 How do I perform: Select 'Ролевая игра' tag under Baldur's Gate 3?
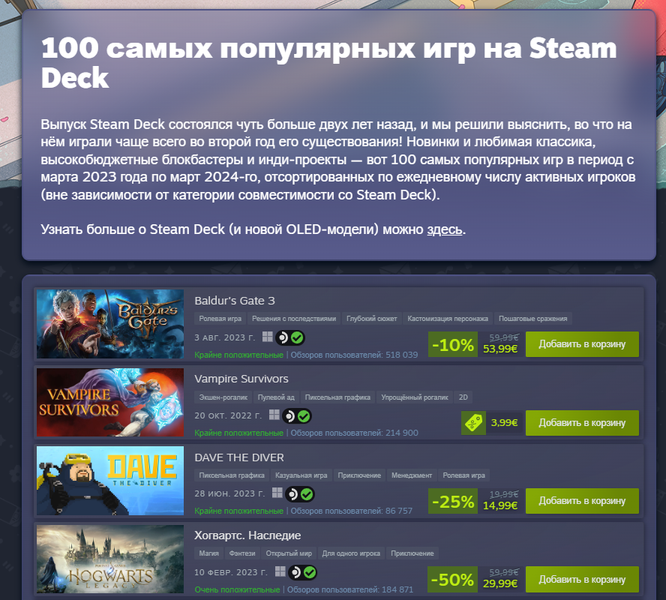(220, 319)
